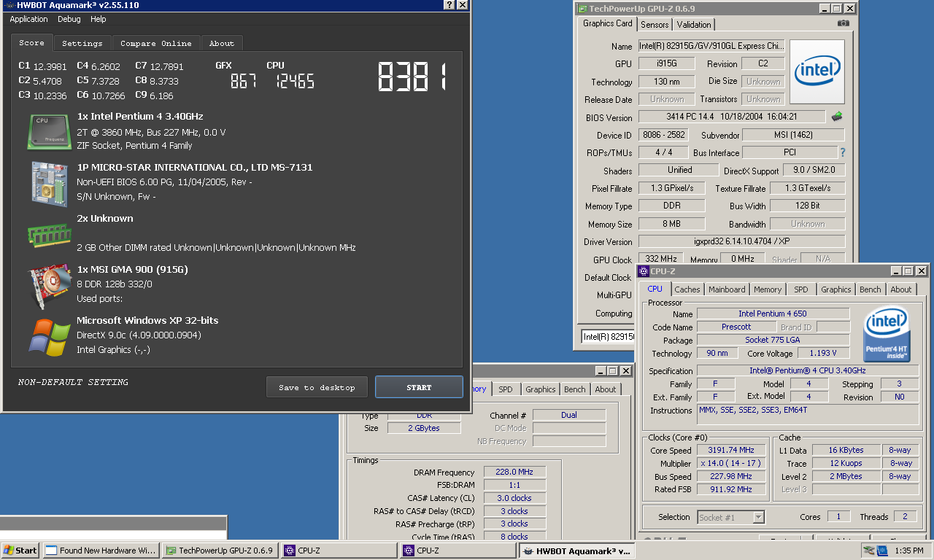This screenshot has height=560, width=934.
Task: Click the Multiplier value x 14.0
Action: click(x=731, y=464)
